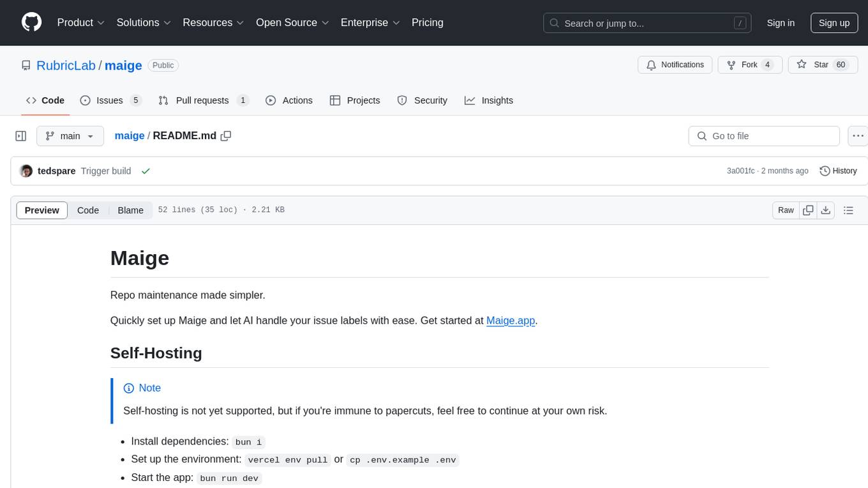Select the Blame view toggle
Screen dimensions: 868x488
(x=130, y=210)
